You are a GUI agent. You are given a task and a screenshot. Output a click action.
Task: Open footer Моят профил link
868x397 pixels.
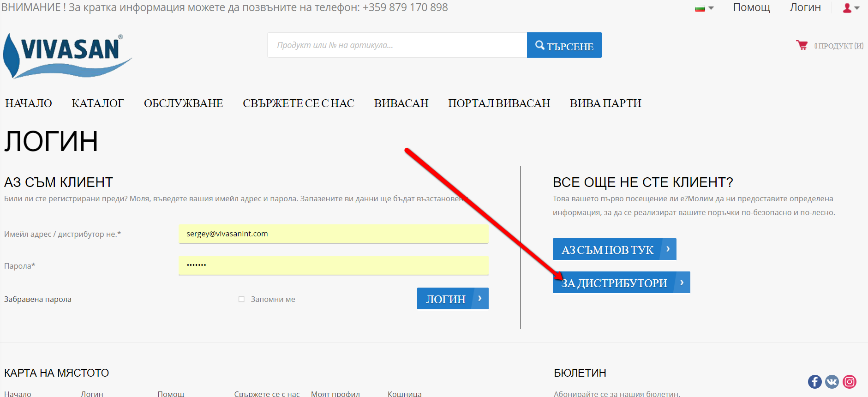coord(335,394)
